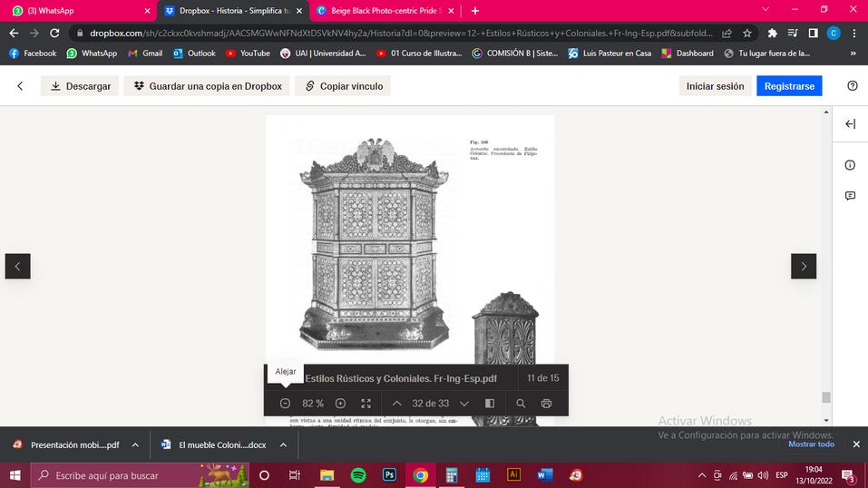The height and width of the screenshot is (488, 868).
Task: Click the Descargar button
Action: (80, 86)
